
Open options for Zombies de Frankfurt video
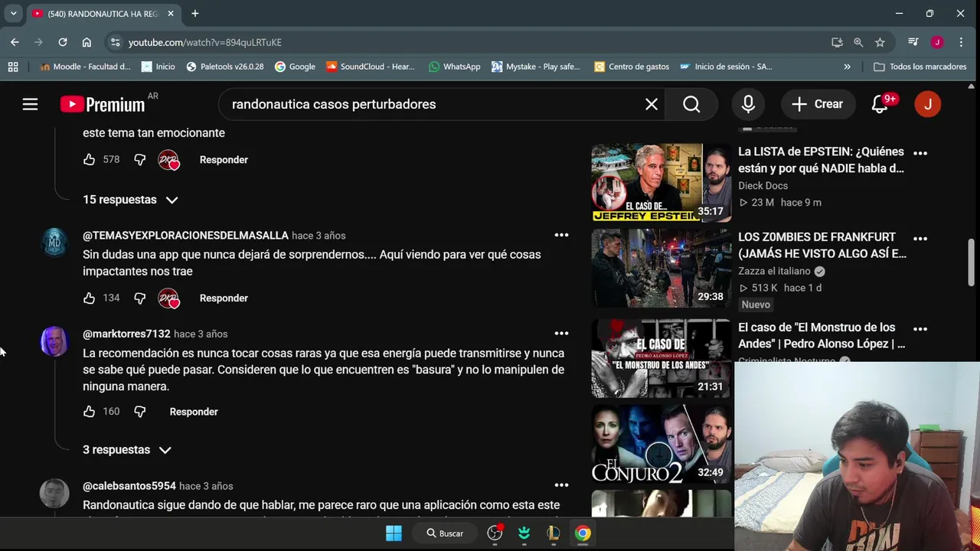[920, 239]
